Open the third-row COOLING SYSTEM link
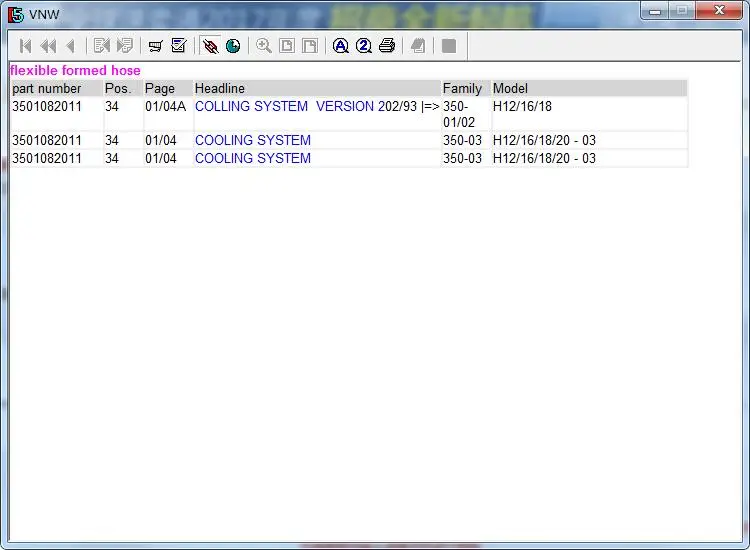The image size is (750, 550). click(x=253, y=158)
